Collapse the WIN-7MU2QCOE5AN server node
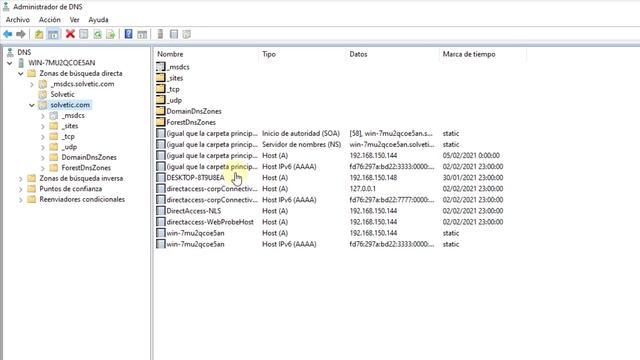 click(x=9, y=63)
